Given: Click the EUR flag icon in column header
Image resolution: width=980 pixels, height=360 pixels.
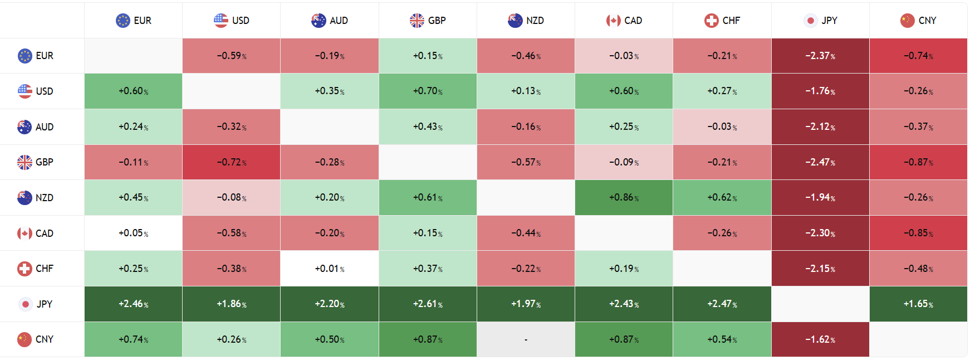Looking at the screenshot, I should point(122,21).
